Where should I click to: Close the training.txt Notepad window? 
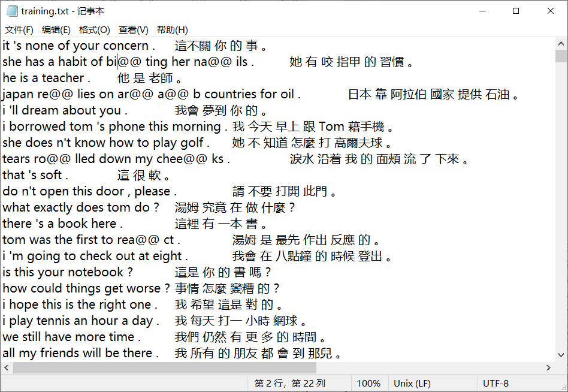550,11
